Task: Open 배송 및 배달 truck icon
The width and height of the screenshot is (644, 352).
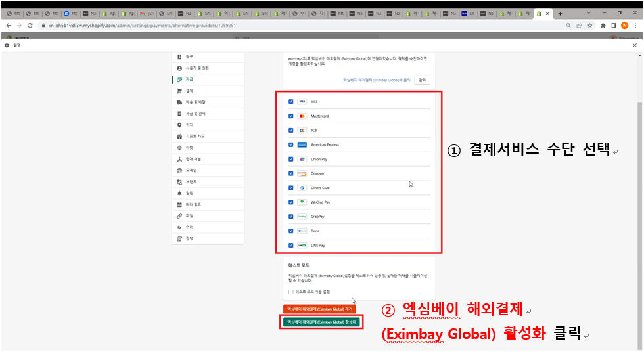Action: (179, 102)
